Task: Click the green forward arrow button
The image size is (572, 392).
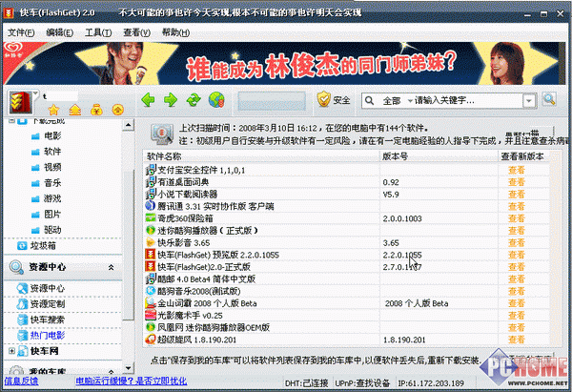Action: tap(171, 99)
